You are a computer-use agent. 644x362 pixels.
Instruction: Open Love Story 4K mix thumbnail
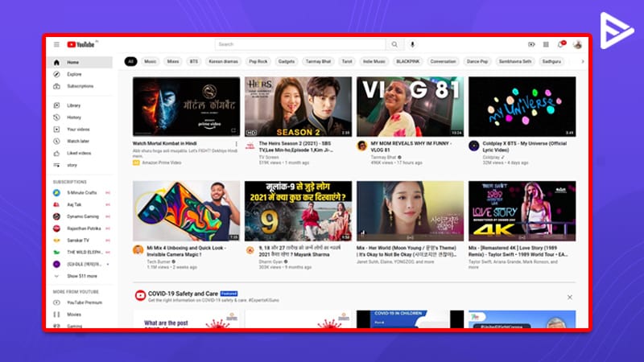pos(522,211)
